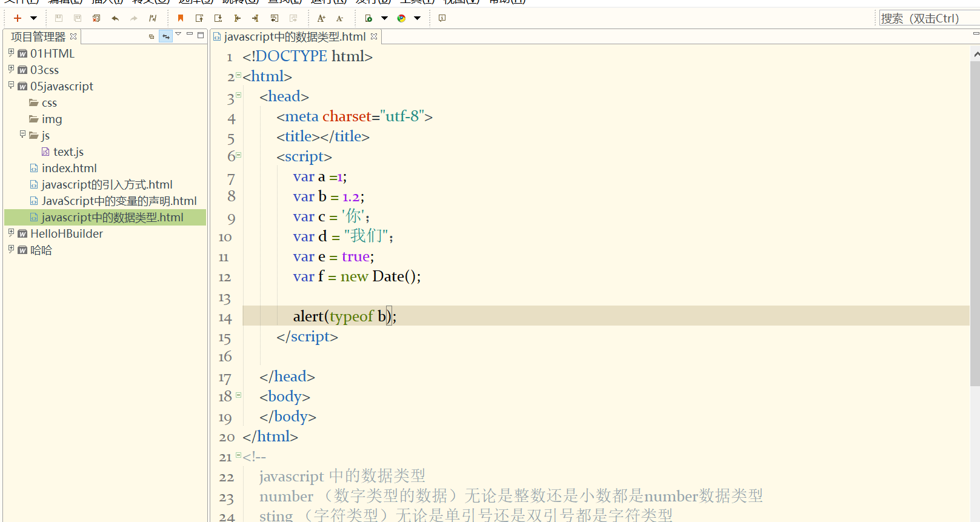
Task: Decrease font size with A- icon
Action: tap(340, 18)
